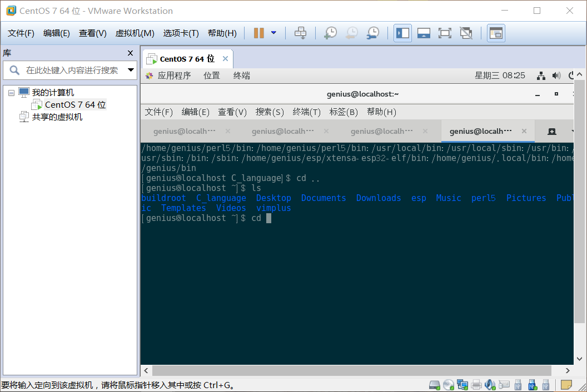The image size is (587, 392).
Task: Close the third terminal tab
Action: click(425, 131)
